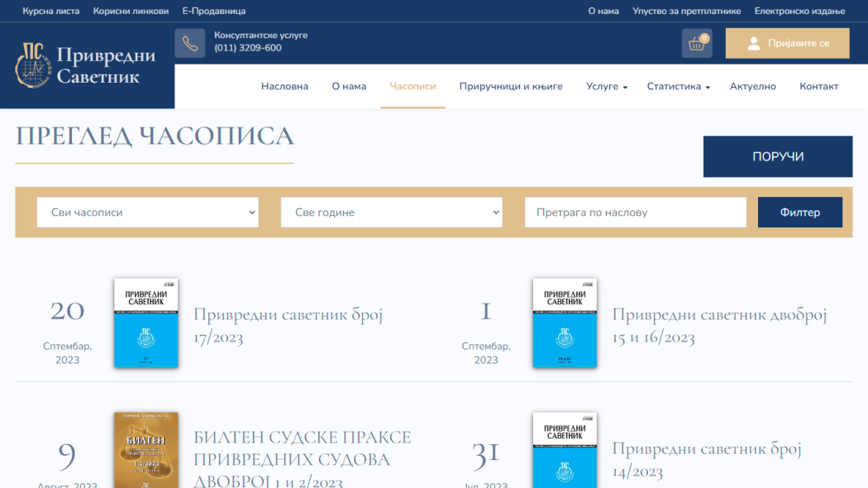Open the Све године dropdown
Image resolution: width=868 pixels, height=488 pixels.
[391, 212]
